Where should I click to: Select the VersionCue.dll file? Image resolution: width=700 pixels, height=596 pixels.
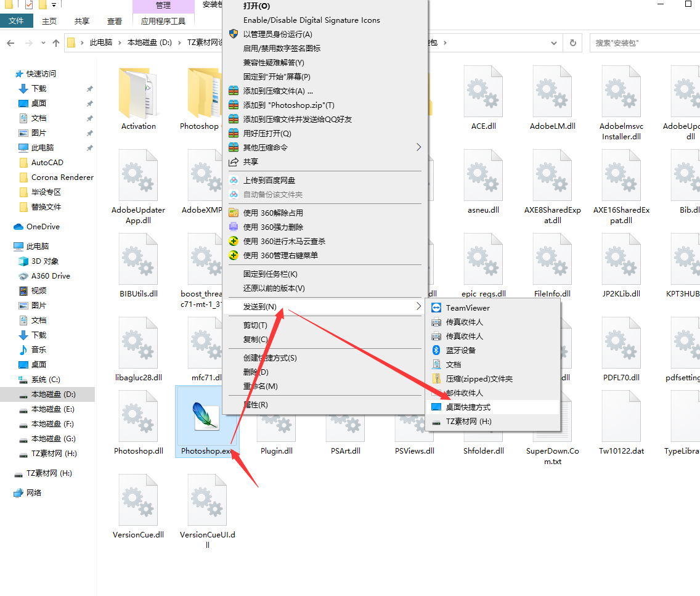click(139, 507)
